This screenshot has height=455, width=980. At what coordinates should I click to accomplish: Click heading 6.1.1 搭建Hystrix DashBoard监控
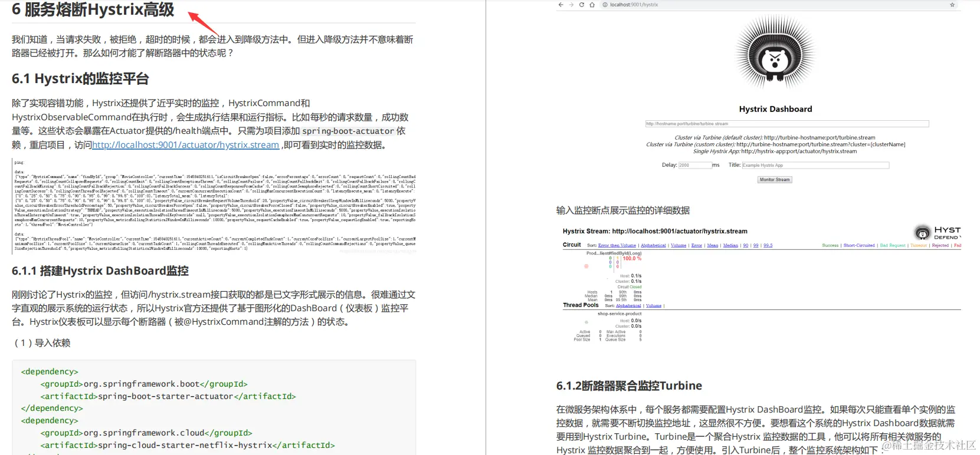coord(100,271)
